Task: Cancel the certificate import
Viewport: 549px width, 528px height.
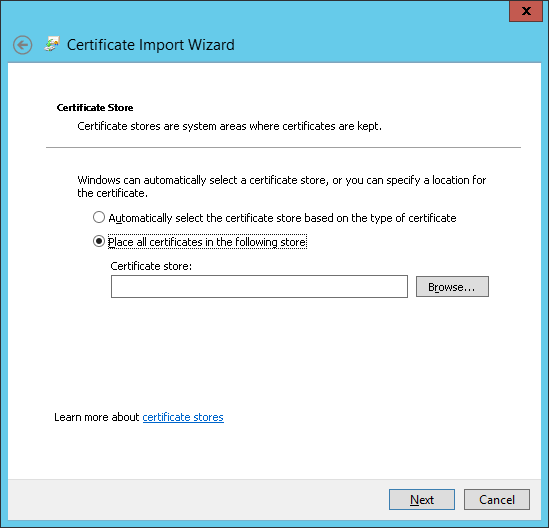Action: coord(496,500)
